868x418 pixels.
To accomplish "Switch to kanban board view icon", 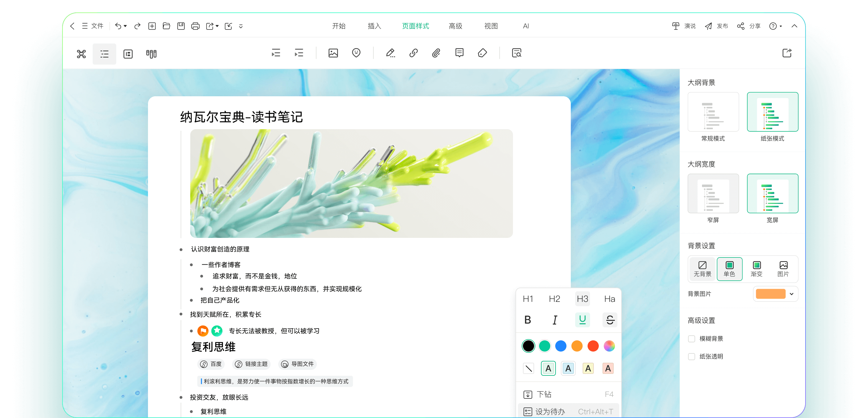I will (x=151, y=54).
